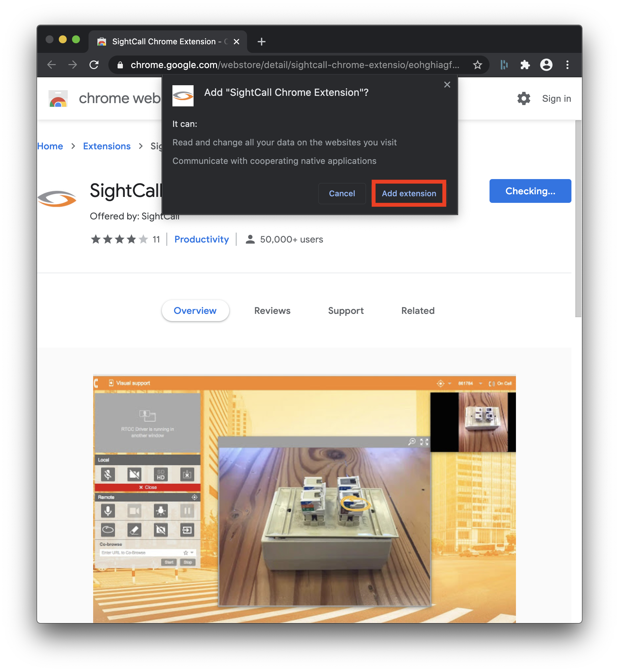This screenshot has width=619, height=672.
Task: Go to Extensions breadcrumb
Action: point(107,146)
